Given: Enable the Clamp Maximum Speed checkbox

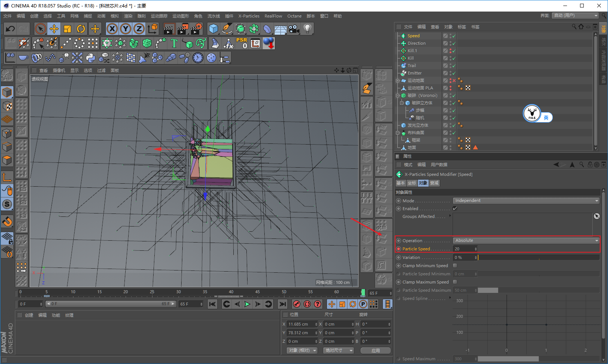Looking at the screenshot, I should coord(455,282).
